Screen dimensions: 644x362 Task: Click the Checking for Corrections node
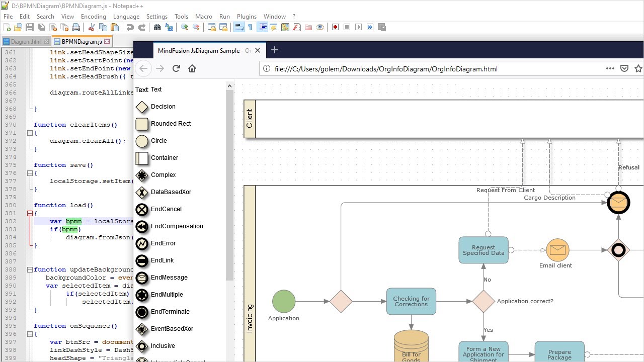(x=411, y=301)
